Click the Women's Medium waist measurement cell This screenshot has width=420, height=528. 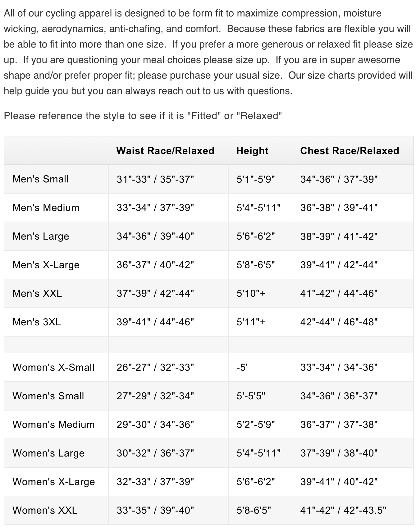tap(155, 425)
